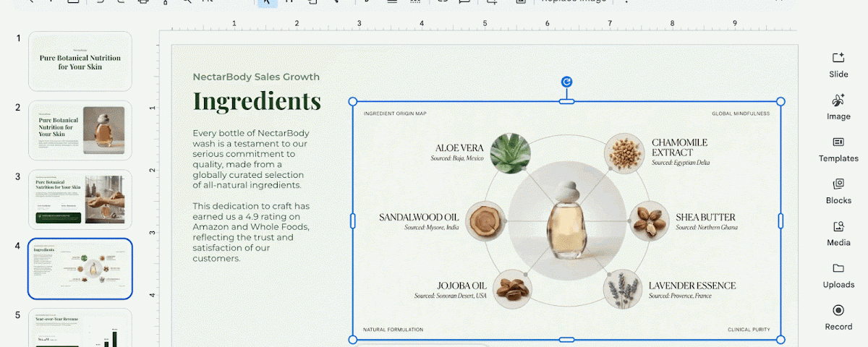This screenshot has width=868, height=347.
Task: Click the NectarBody Sales Growth subtitle
Action: (x=256, y=77)
